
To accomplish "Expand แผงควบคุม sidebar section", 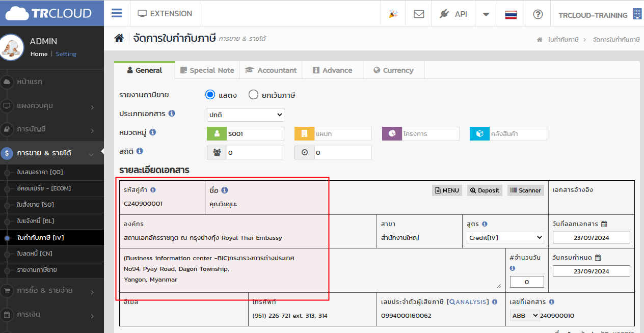I will 52,105.
